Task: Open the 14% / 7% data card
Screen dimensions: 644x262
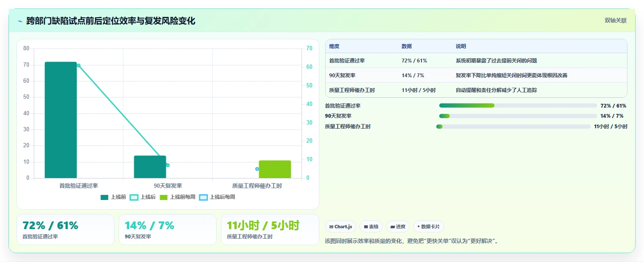Action: tap(168, 230)
